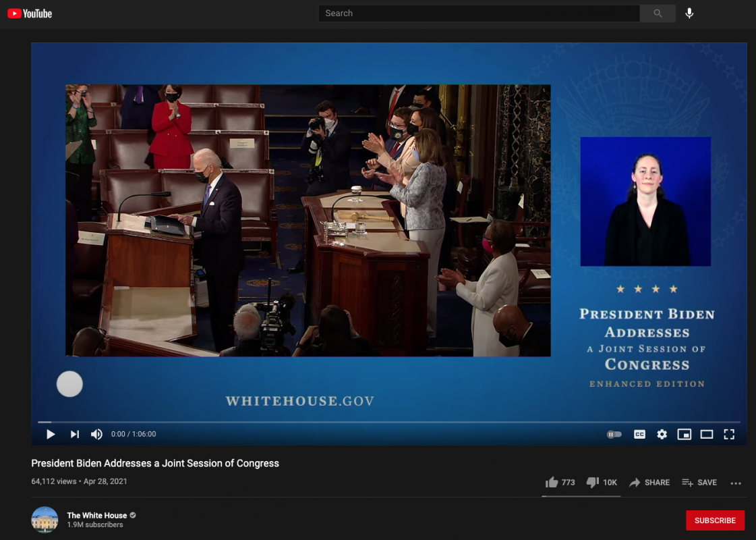756x540 pixels.
Task: Skip to the next video
Action: pos(74,434)
